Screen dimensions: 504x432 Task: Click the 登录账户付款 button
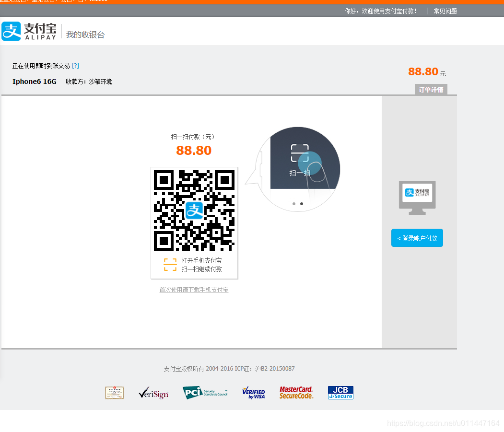(x=417, y=238)
